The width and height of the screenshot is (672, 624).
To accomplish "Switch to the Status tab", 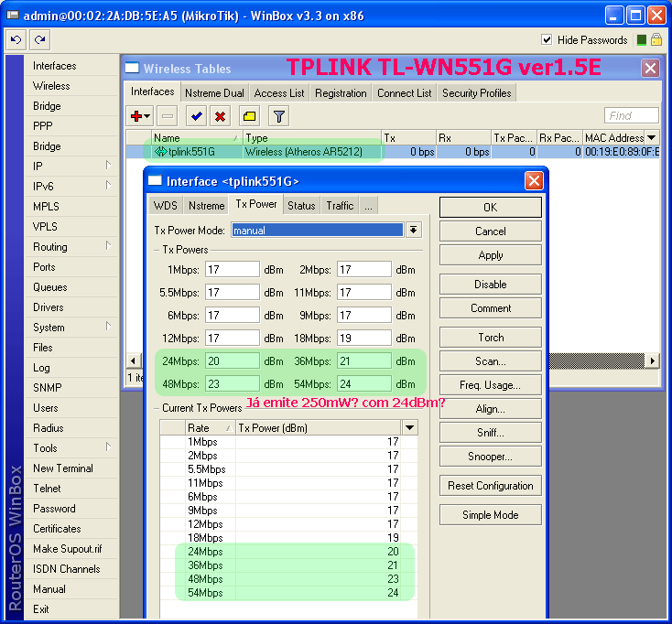I will [x=301, y=206].
